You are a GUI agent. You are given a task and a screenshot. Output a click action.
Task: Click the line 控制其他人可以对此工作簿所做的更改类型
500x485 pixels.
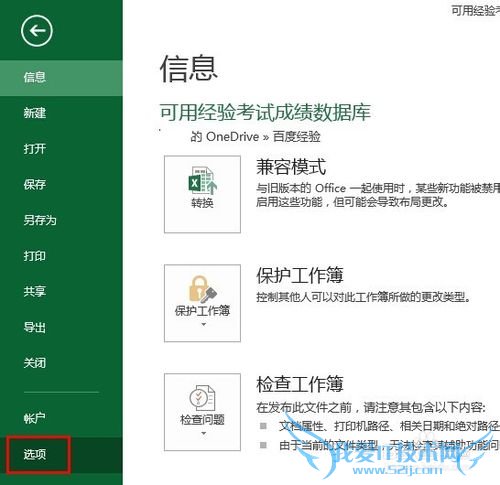click(x=363, y=297)
